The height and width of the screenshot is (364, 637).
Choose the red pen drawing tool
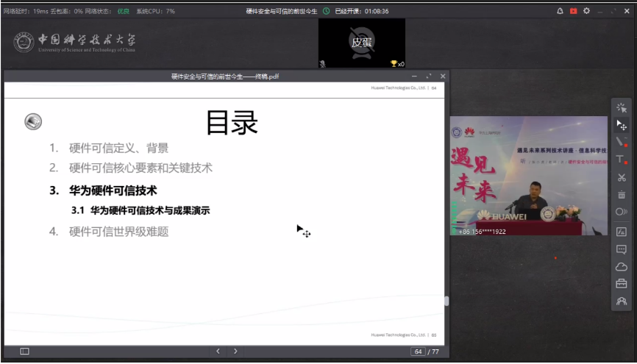pyautogui.click(x=621, y=142)
